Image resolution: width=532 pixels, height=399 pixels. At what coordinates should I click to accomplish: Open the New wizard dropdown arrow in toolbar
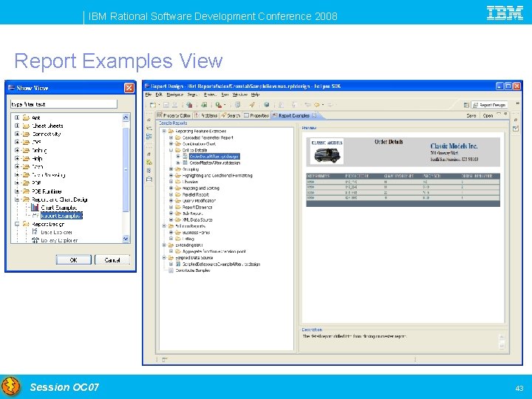pyautogui.click(x=158, y=105)
